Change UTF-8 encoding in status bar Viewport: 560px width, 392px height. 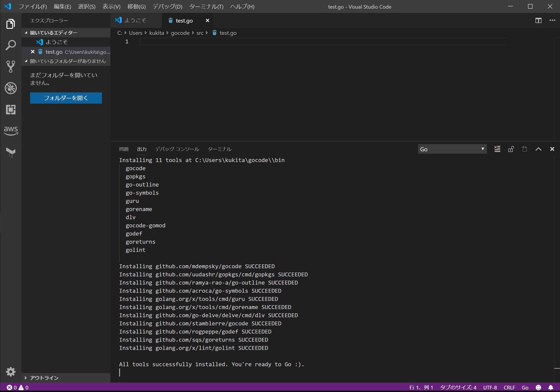pyautogui.click(x=490, y=387)
